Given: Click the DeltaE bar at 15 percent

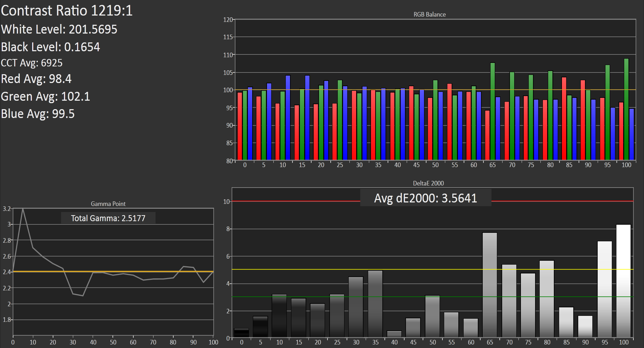Looking at the screenshot, I should pos(298,318).
